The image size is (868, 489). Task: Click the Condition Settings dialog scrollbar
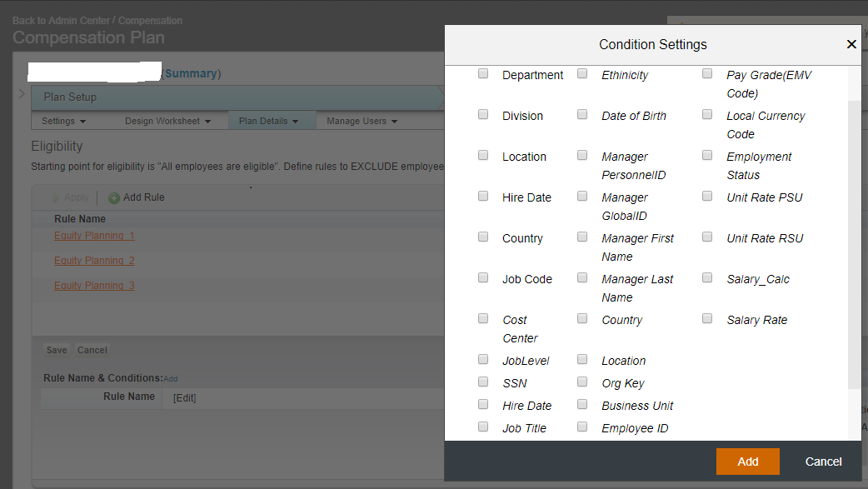tap(853, 244)
